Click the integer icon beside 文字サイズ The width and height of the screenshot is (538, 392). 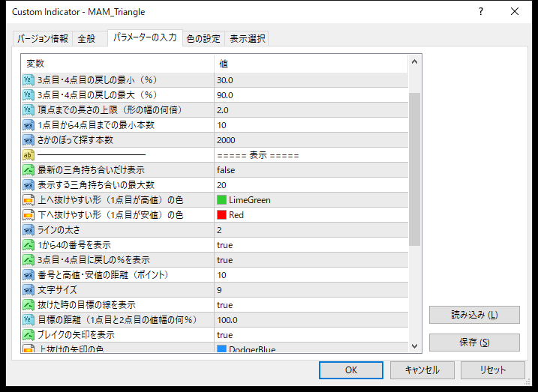click(29, 290)
